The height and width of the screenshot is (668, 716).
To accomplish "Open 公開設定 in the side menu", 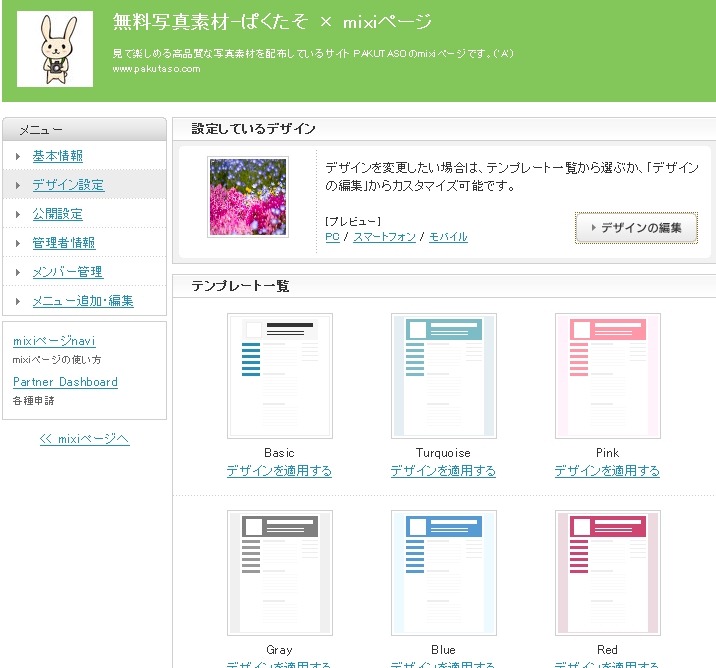I will click(58, 214).
